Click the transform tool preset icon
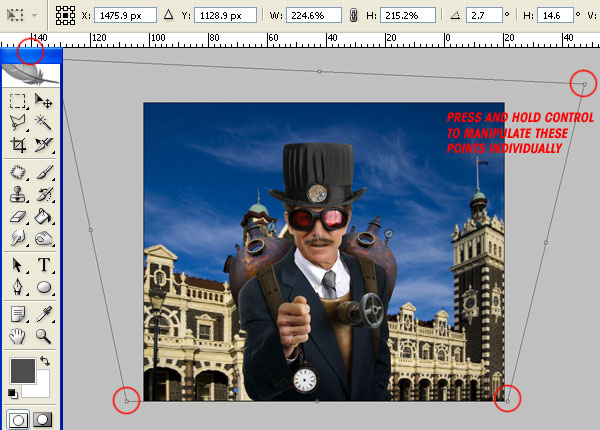Screen dimensions: 600x430 coord(16,15)
